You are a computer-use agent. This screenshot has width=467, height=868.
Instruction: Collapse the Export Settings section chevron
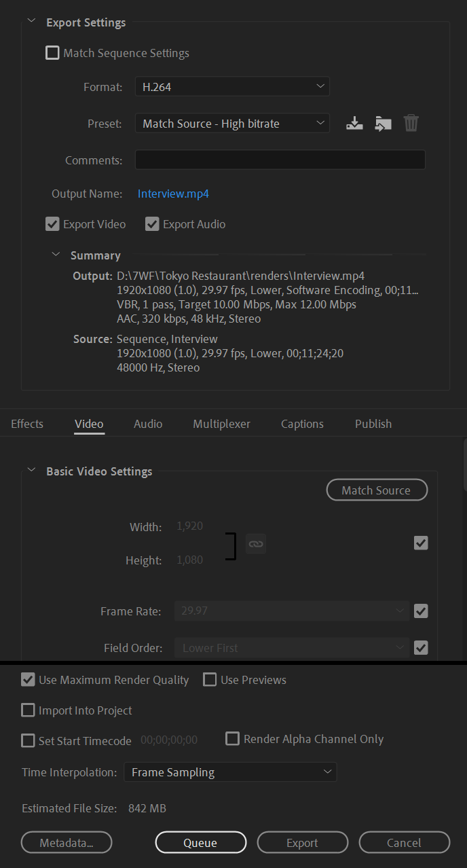tap(31, 22)
